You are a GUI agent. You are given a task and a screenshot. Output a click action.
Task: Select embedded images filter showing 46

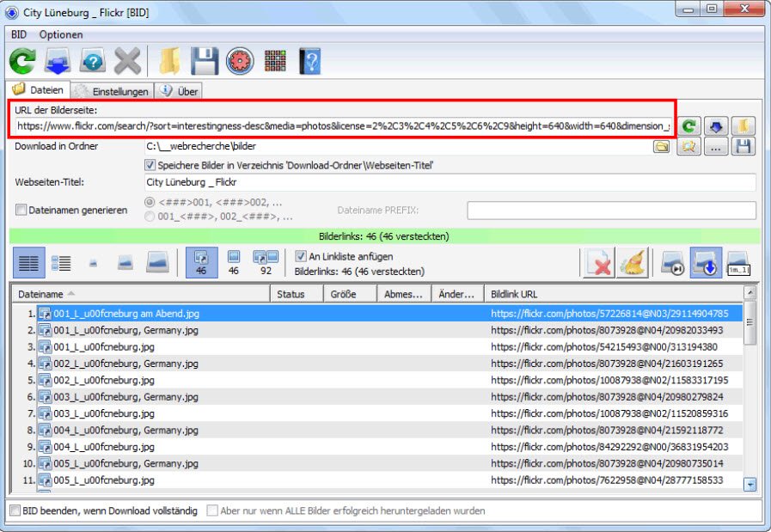[234, 262]
